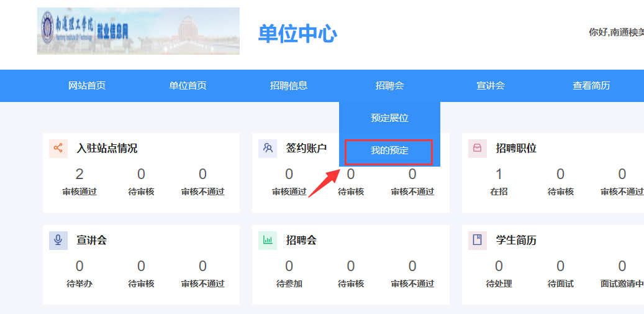Choose 预定展位 from the dropdown menu
This screenshot has height=314, width=644.
pos(389,118)
